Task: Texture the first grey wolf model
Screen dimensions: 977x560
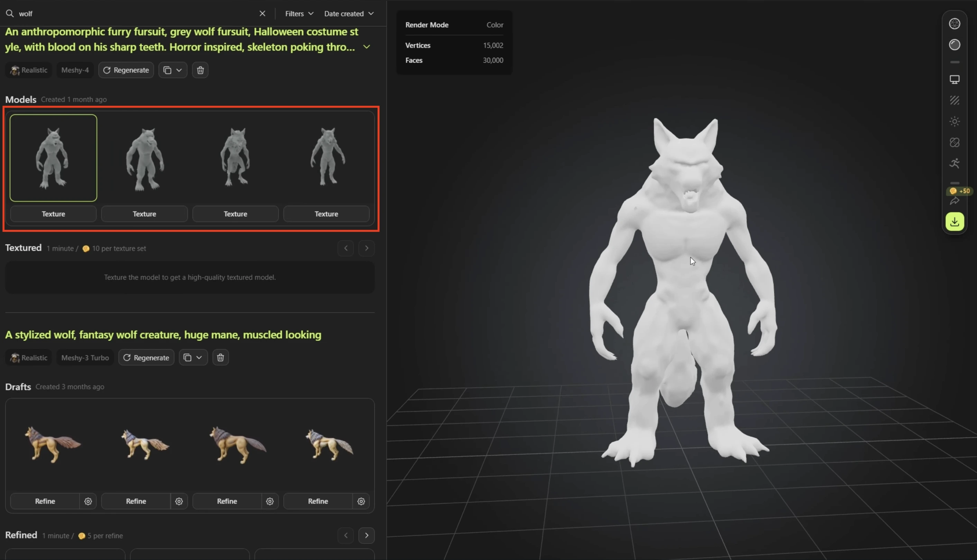Action: coord(53,214)
